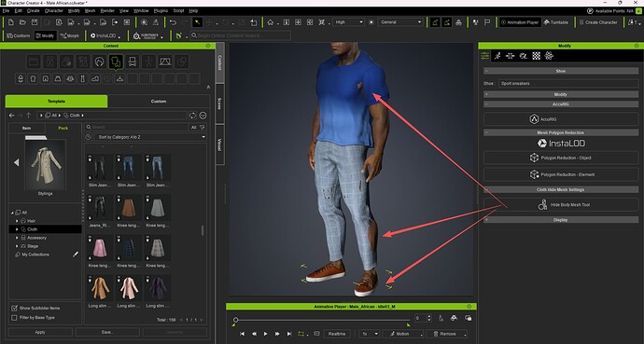Click the Morph toolbar button
644x344 pixels.
coord(70,36)
